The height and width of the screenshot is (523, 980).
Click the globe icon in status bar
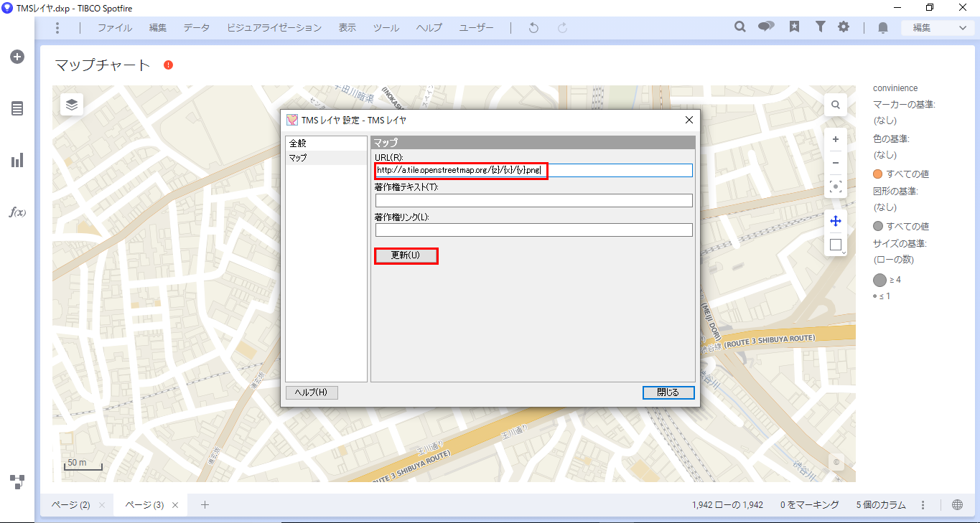pos(957,505)
